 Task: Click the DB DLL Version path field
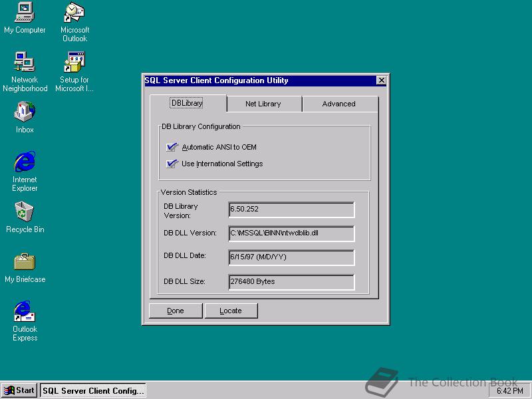[x=291, y=233]
